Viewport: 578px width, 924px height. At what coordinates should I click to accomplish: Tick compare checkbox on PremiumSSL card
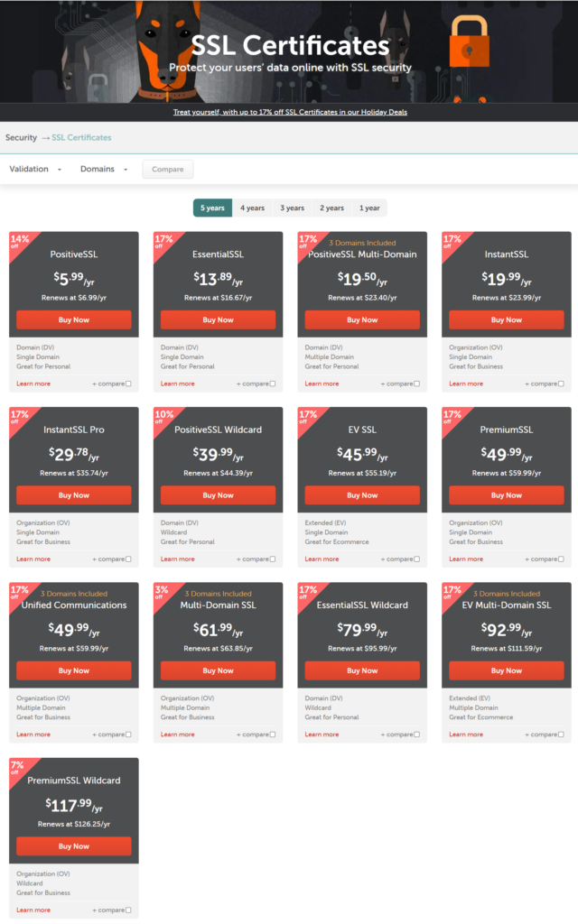561,559
